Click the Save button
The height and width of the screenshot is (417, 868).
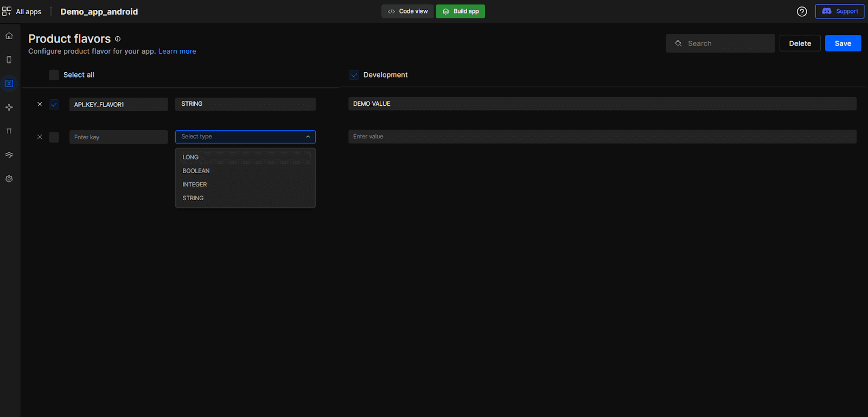[x=843, y=43]
